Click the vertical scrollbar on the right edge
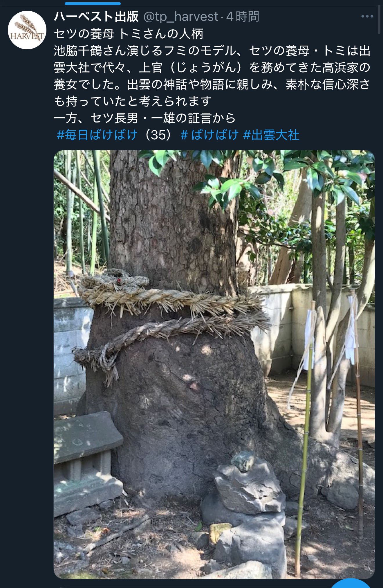The image size is (383, 588). (380, 17)
